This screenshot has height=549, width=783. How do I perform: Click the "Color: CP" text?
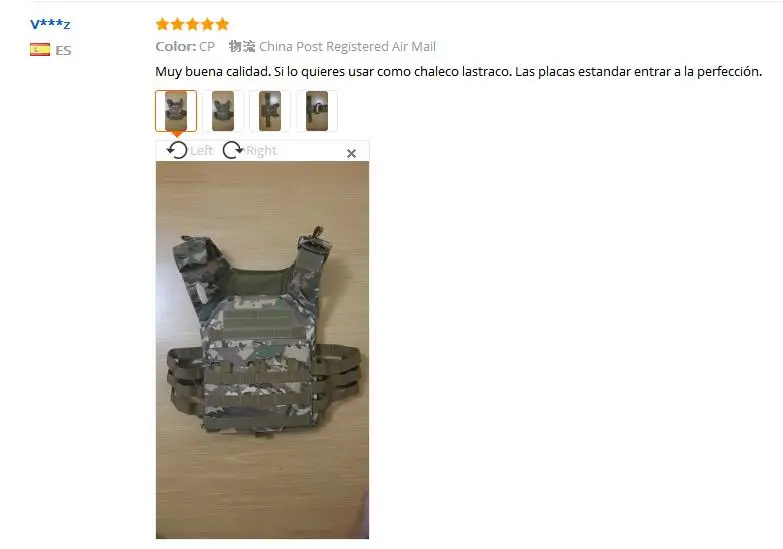[185, 46]
